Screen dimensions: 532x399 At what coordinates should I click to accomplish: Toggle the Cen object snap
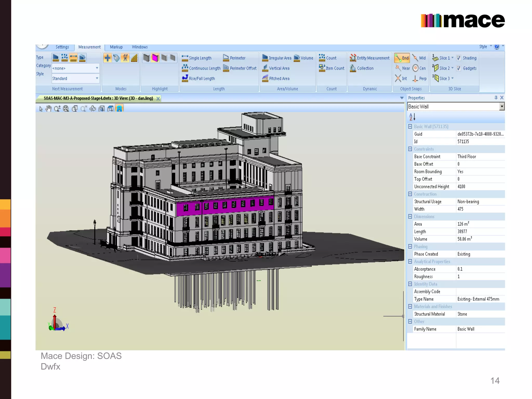click(419, 68)
